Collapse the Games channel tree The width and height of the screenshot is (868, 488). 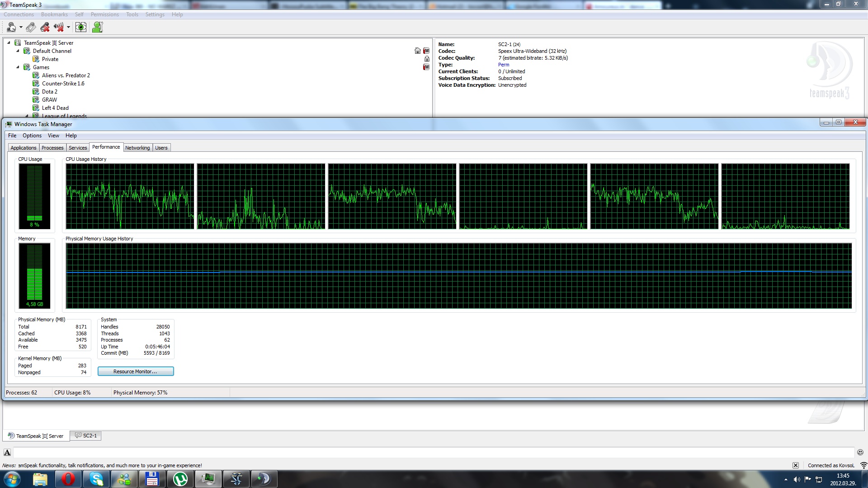tap(18, 67)
